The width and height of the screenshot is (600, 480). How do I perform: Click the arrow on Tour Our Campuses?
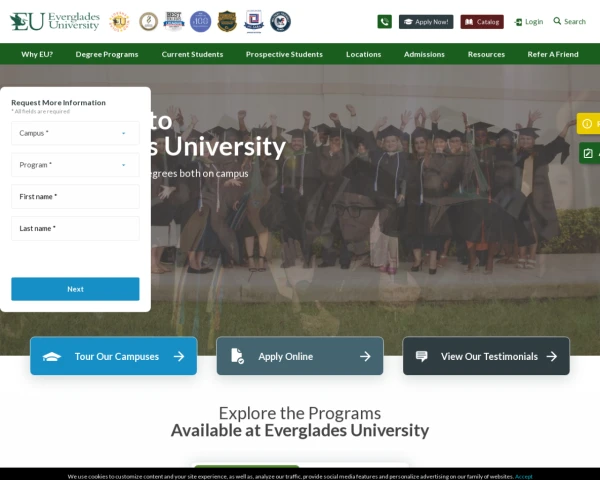[x=179, y=356]
